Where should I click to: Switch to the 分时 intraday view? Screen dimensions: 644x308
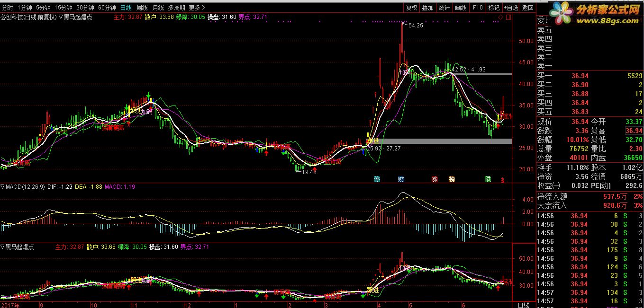point(8,8)
